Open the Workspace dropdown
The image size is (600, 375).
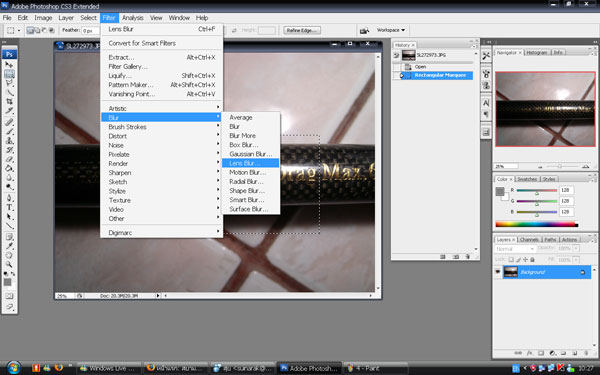391,30
